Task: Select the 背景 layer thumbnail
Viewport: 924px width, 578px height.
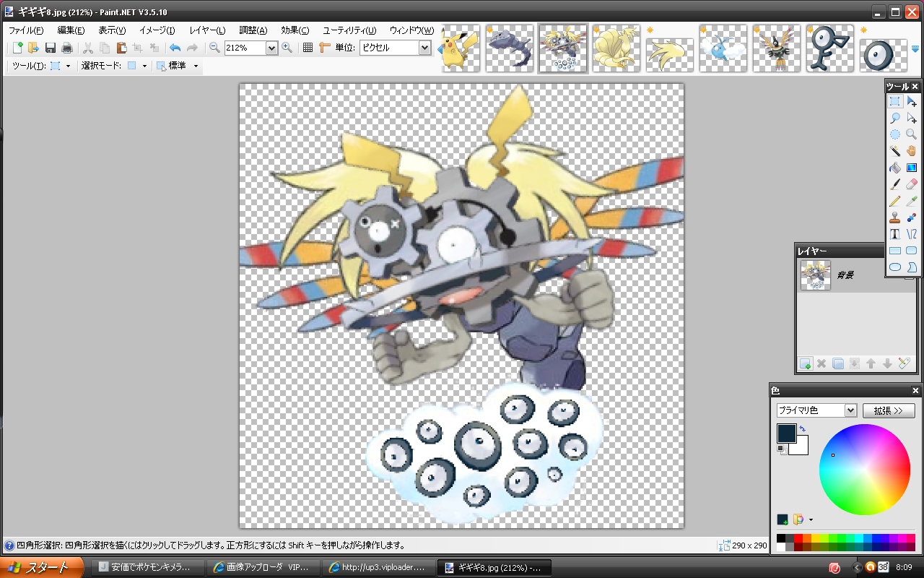Action: coord(816,275)
